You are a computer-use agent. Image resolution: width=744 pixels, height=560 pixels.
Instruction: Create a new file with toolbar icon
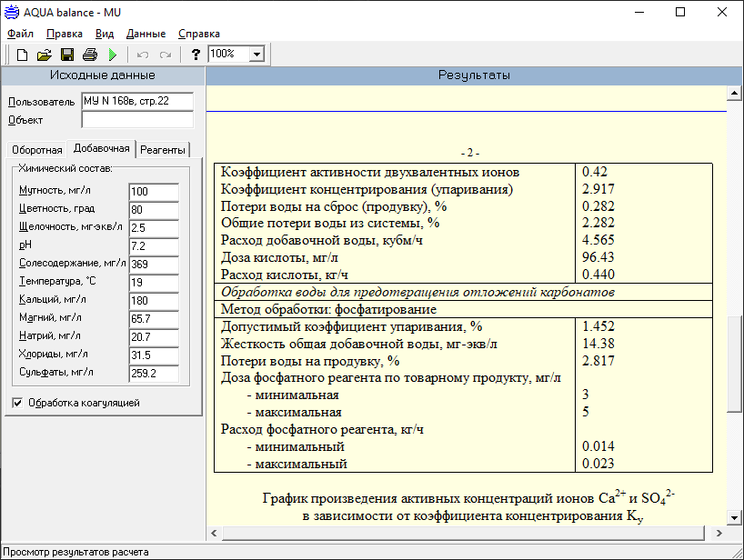(x=22, y=55)
